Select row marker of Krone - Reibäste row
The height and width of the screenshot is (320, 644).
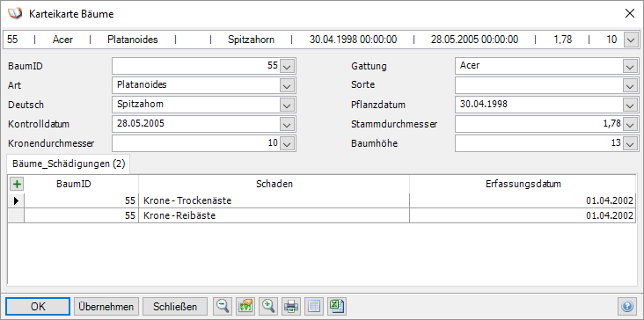coord(16,215)
